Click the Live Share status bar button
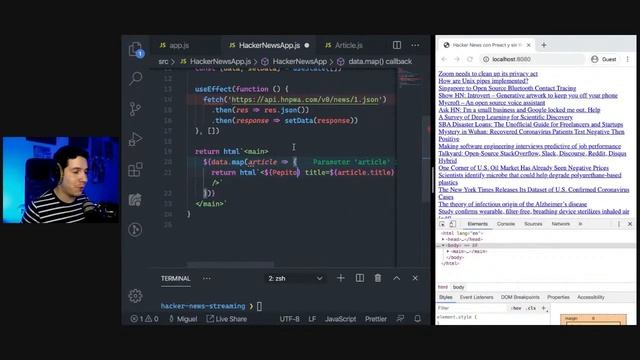 227,319
